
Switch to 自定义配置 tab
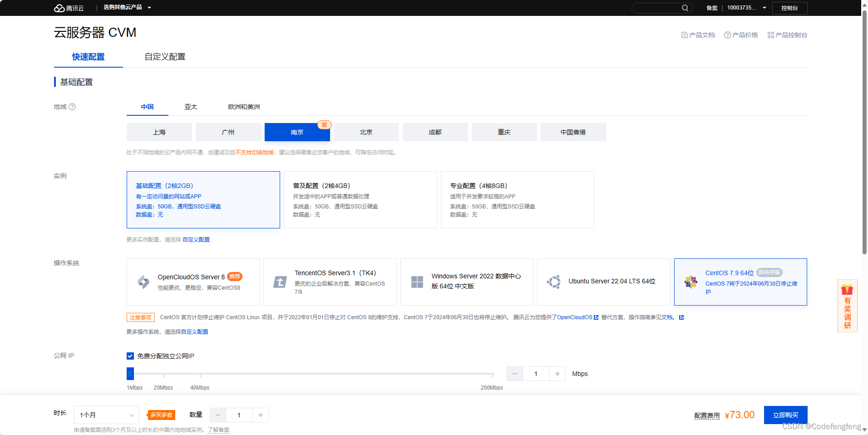pyautogui.click(x=165, y=57)
